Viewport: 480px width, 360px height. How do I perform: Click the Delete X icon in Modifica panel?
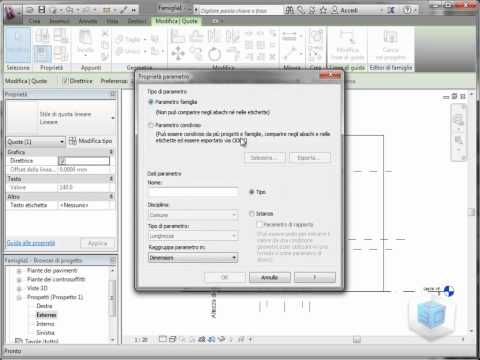click(x=273, y=57)
